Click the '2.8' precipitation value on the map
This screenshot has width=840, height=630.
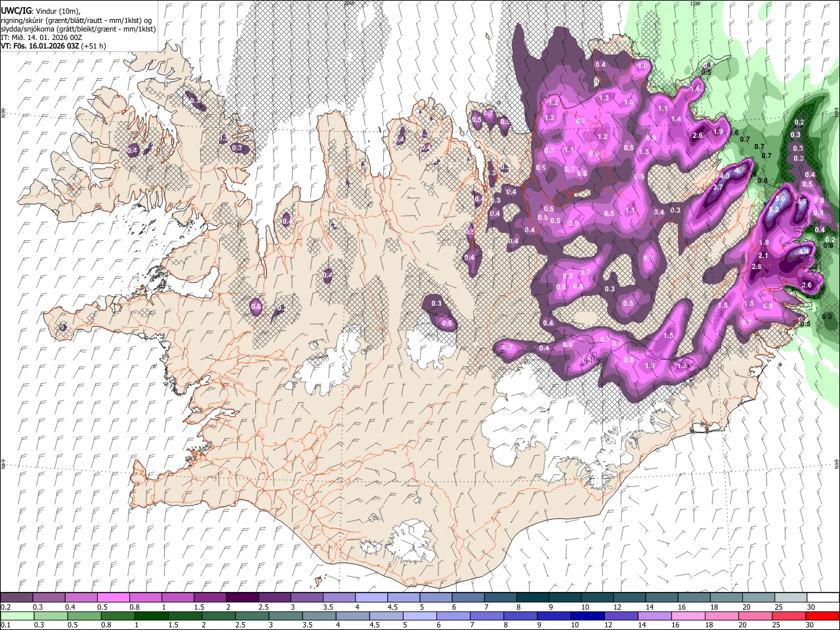[756, 266]
